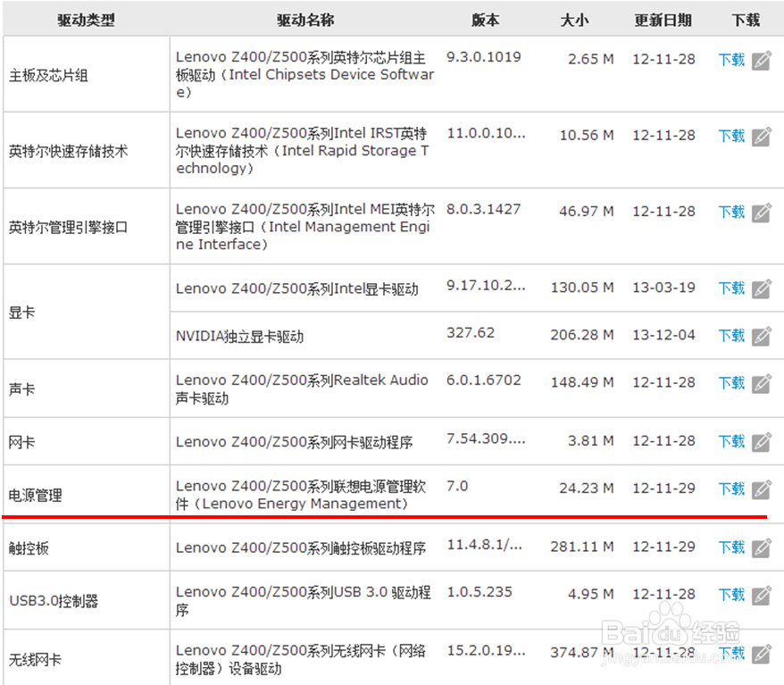Click driver name Lenovo Z400/Z500系列Intel显卡驱动
This screenshot has height=685, width=784.
(297, 289)
